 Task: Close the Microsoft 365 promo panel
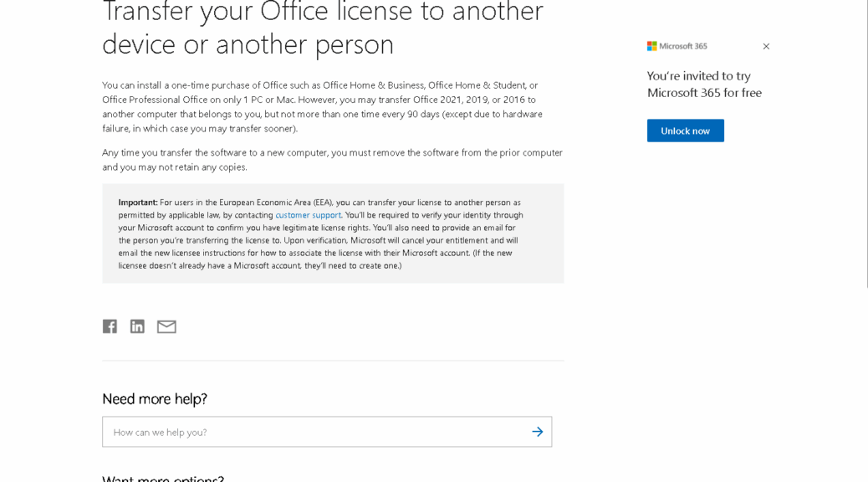pyautogui.click(x=766, y=47)
